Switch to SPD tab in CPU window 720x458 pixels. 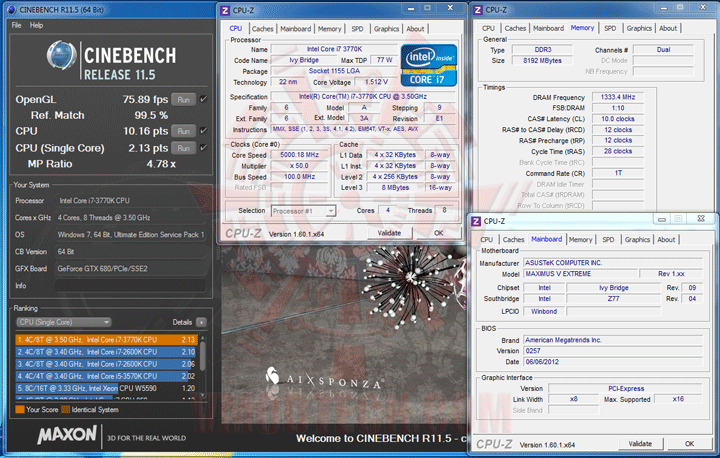click(357, 28)
